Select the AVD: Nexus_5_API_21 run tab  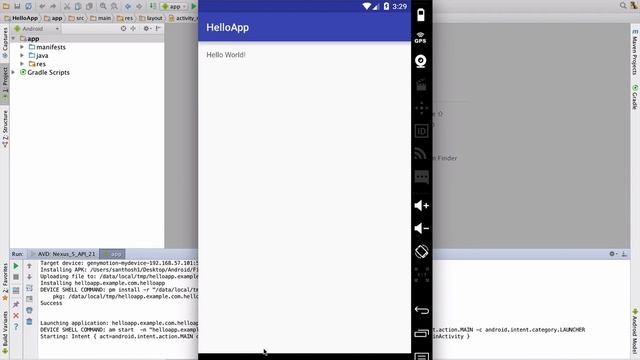pyautogui.click(x=63, y=254)
